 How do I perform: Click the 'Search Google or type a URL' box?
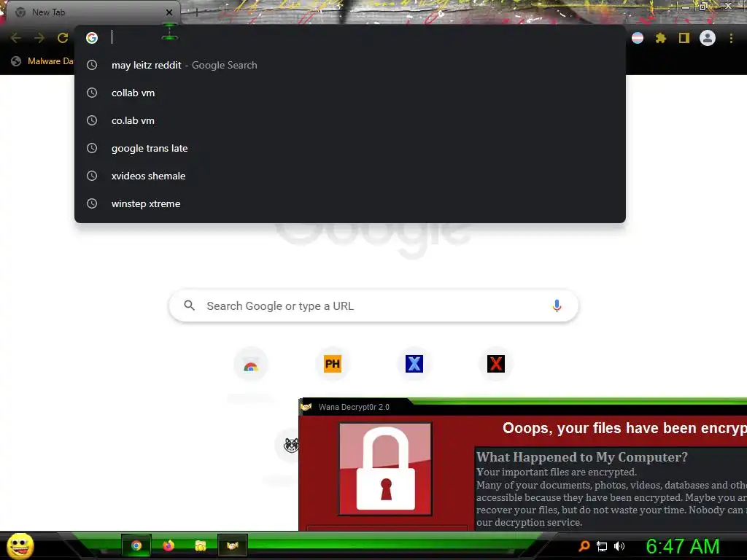pos(374,306)
